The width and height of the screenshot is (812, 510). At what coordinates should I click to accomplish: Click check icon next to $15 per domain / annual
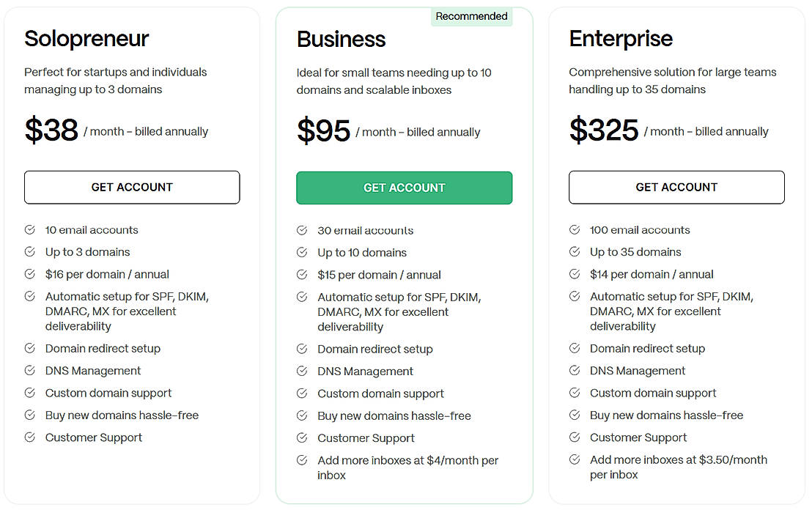302,275
